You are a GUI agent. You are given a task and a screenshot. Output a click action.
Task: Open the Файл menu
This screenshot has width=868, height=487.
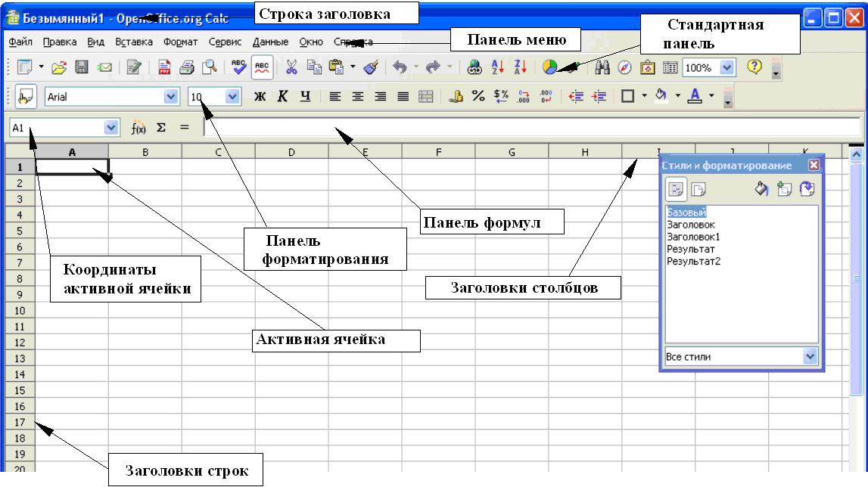[20, 42]
